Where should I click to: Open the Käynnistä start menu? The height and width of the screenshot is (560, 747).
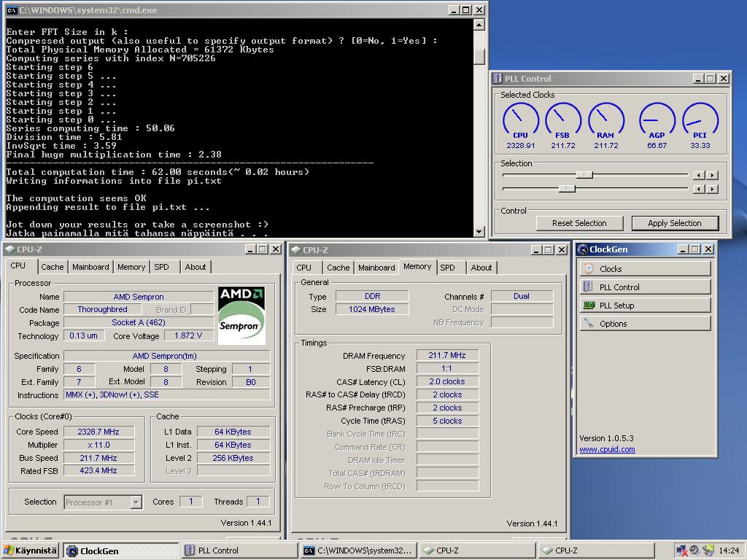point(31,551)
